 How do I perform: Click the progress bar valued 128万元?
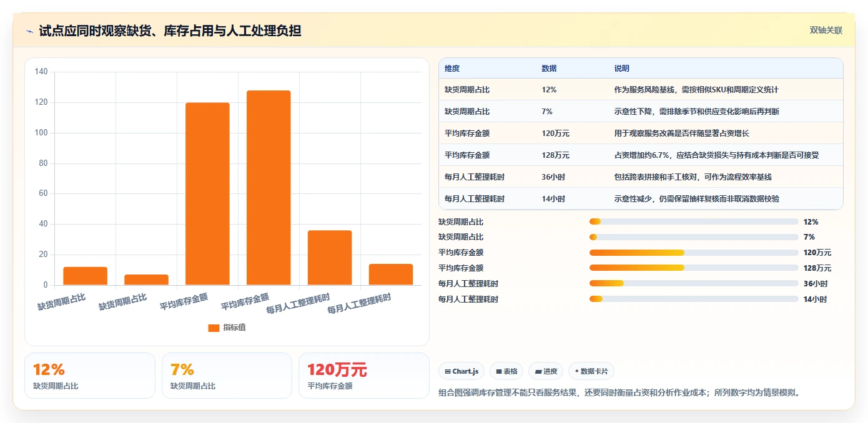coord(694,268)
